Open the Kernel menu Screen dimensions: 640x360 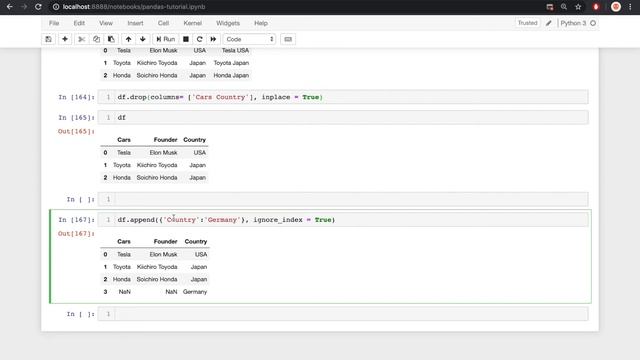(193, 23)
